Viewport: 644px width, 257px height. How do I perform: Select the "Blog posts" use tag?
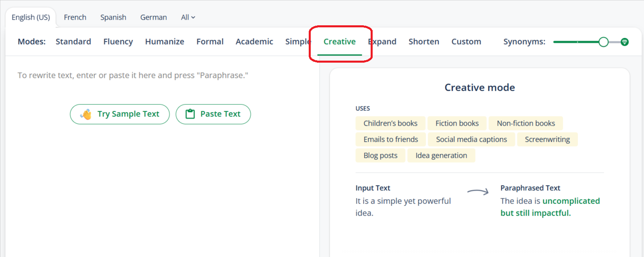click(380, 155)
